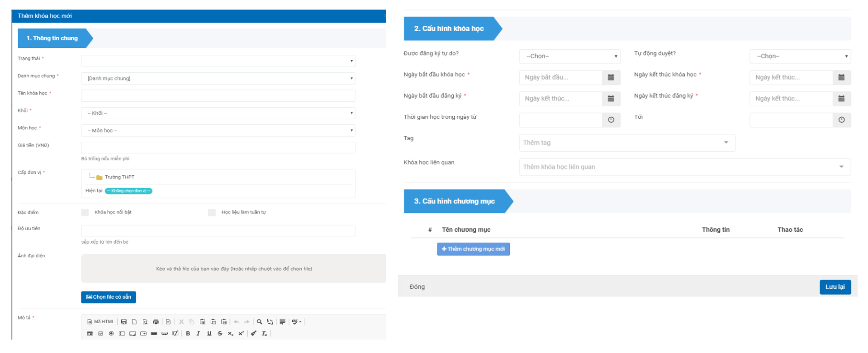The width and height of the screenshot is (868, 353).
Task: Check the Khóa học nổi bật checkbox
Action: coord(85,212)
